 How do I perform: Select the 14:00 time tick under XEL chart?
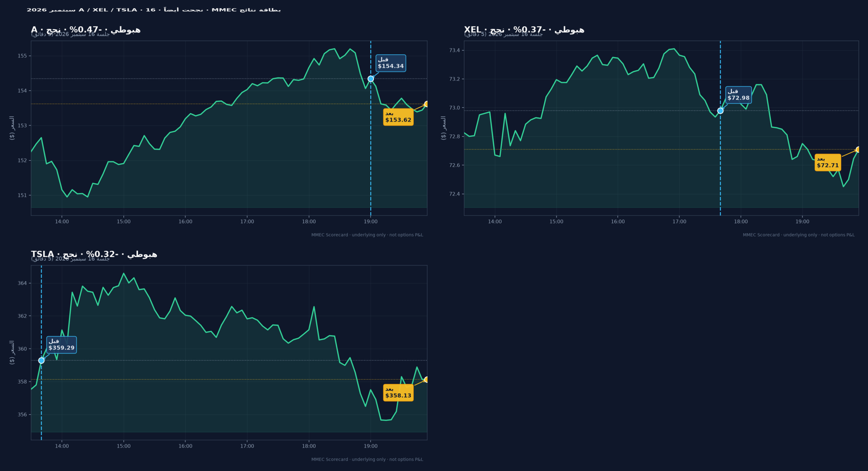coord(495,222)
